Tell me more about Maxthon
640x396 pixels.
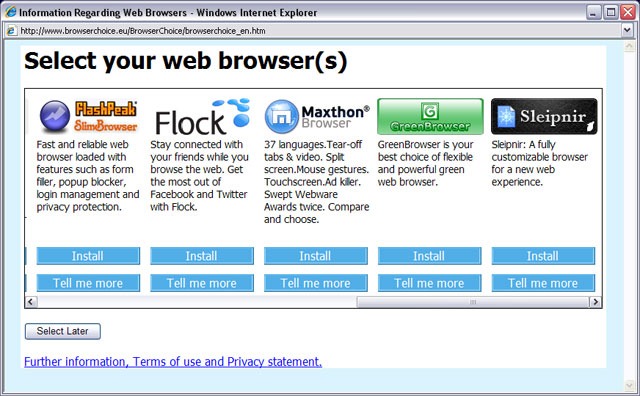click(x=316, y=283)
